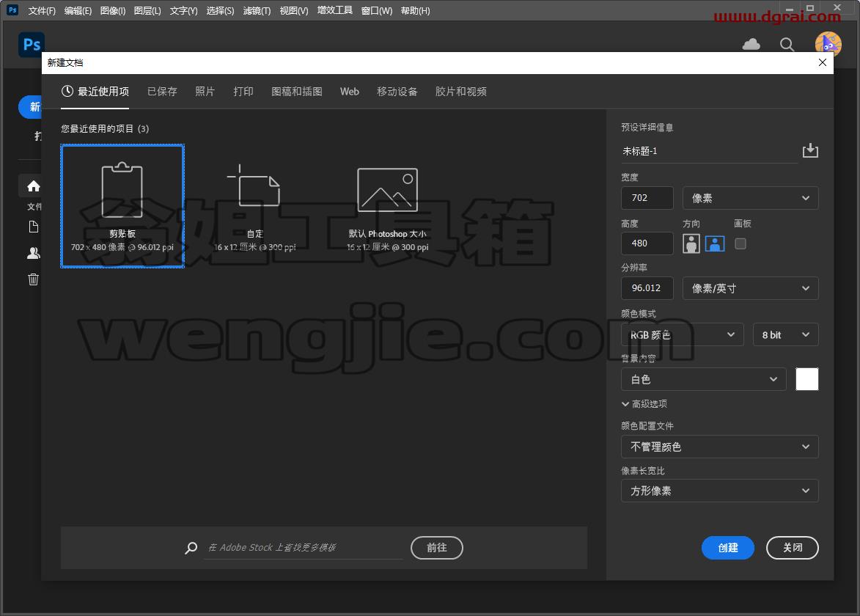This screenshot has height=616, width=860.
Task: Open the RGB 颜色 color mode dropdown
Action: pos(683,334)
